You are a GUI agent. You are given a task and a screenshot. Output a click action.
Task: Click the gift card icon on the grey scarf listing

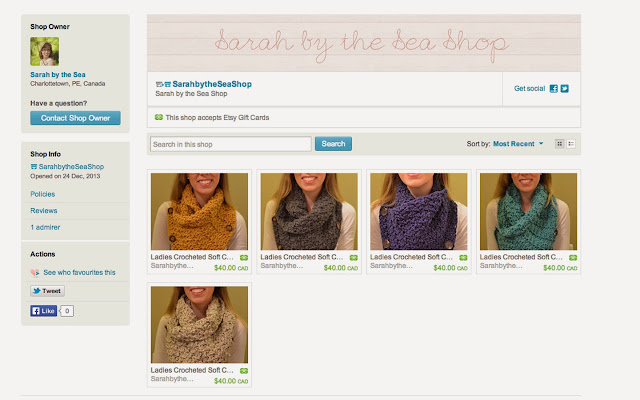tap(353, 258)
